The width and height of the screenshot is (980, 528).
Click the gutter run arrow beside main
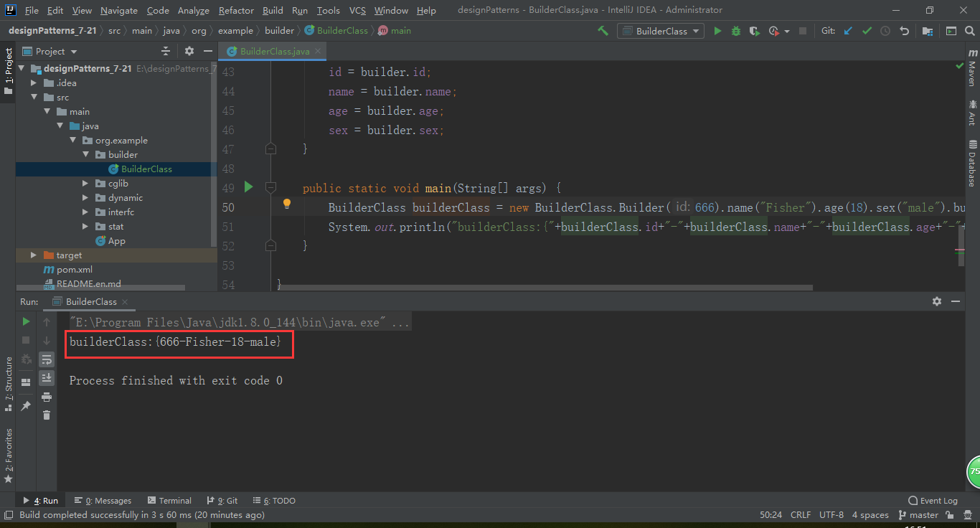point(248,187)
